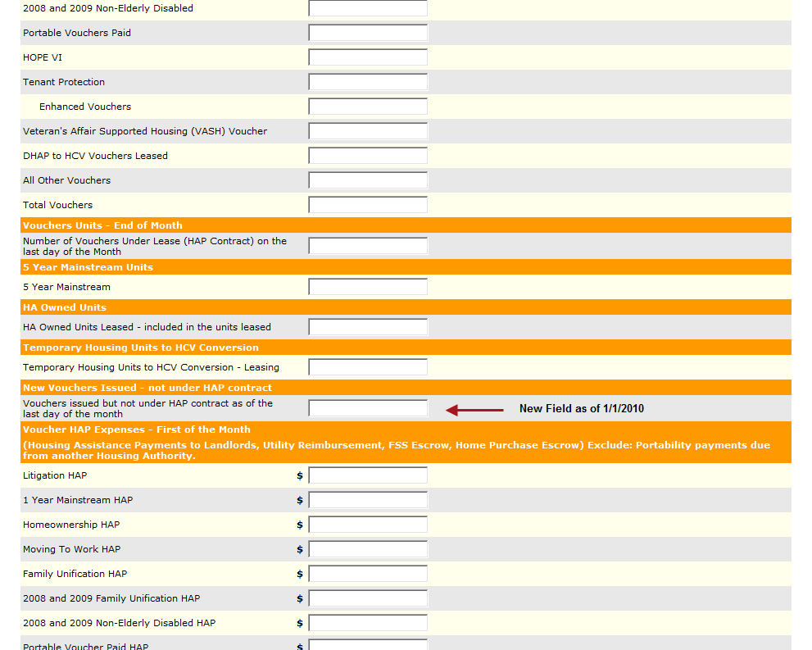Viewport: 812px width, 650px height.
Task: Click the DHAP to HCV Vouchers Leased field
Action: (368, 156)
